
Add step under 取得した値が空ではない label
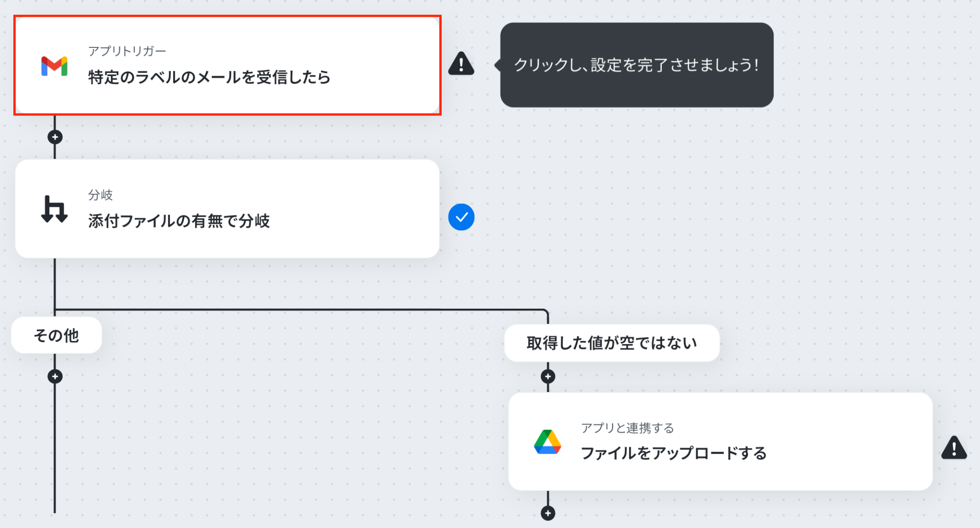(548, 377)
